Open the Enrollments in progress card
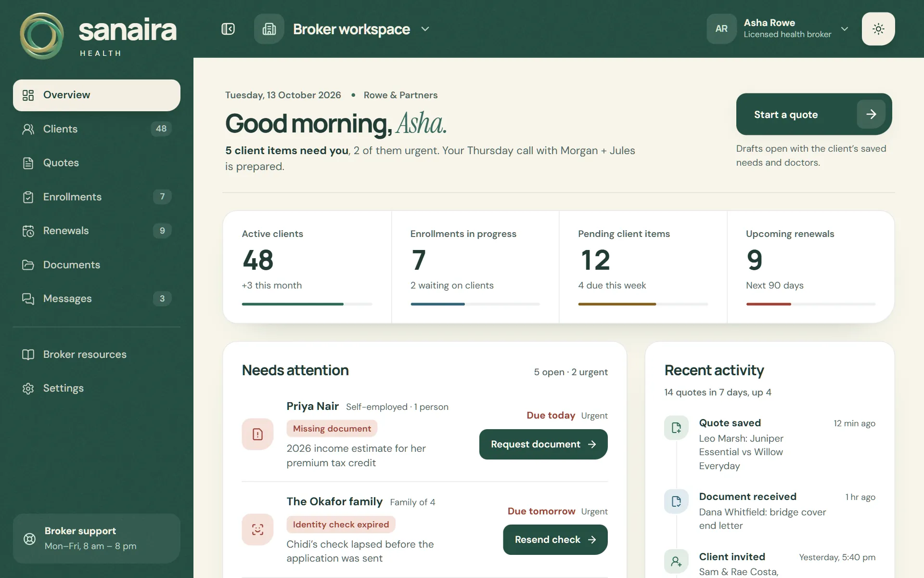Image resolution: width=924 pixels, height=578 pixels. pos(475,267)
